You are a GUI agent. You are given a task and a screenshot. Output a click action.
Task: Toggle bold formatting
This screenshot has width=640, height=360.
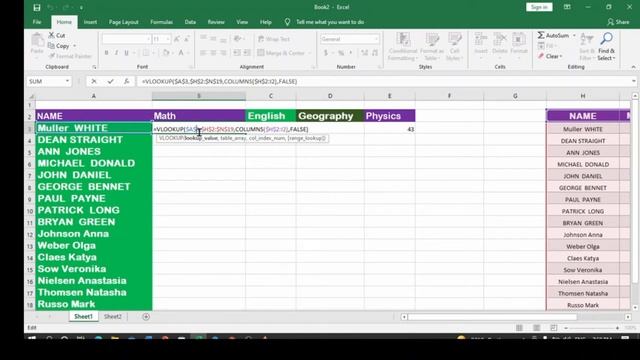pyautogui.click(x=106, y=53)
